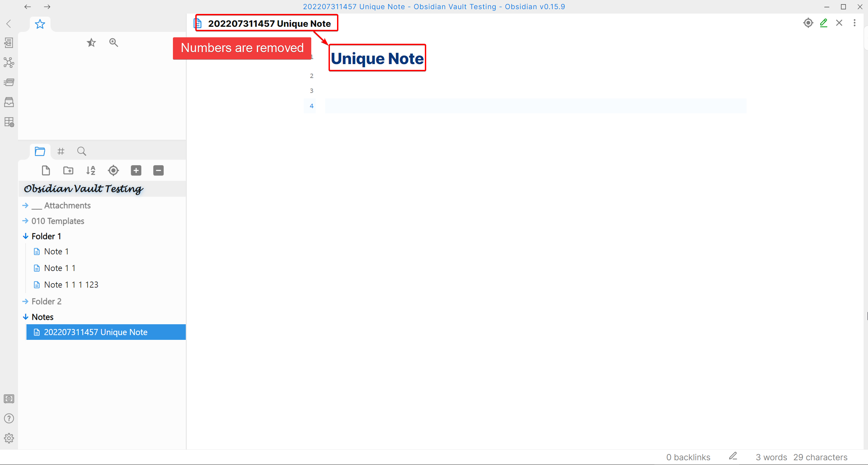Click the collapse-all minus square icon
Image resolution: width=868 pixels, height=465 pixels.
click(x=158, y=170)
